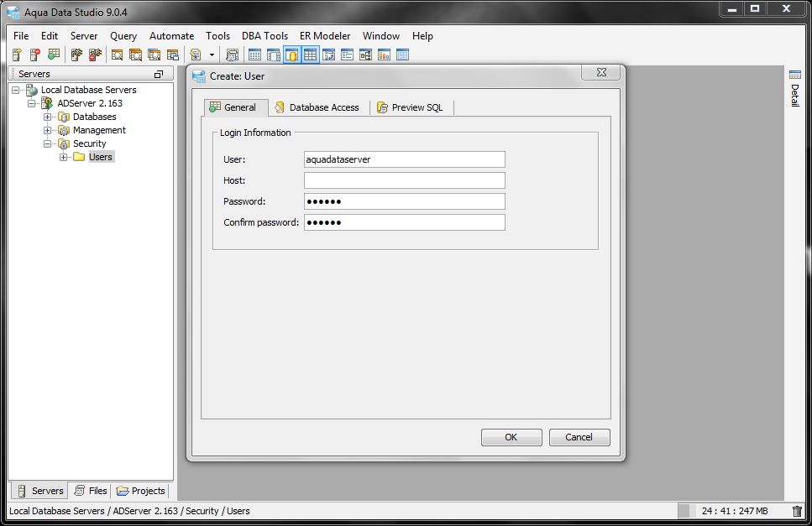This screenshot has width=812, height=526.
Task: Click the scroll-shaped script toolbar icon
Action: click(233, 55)
